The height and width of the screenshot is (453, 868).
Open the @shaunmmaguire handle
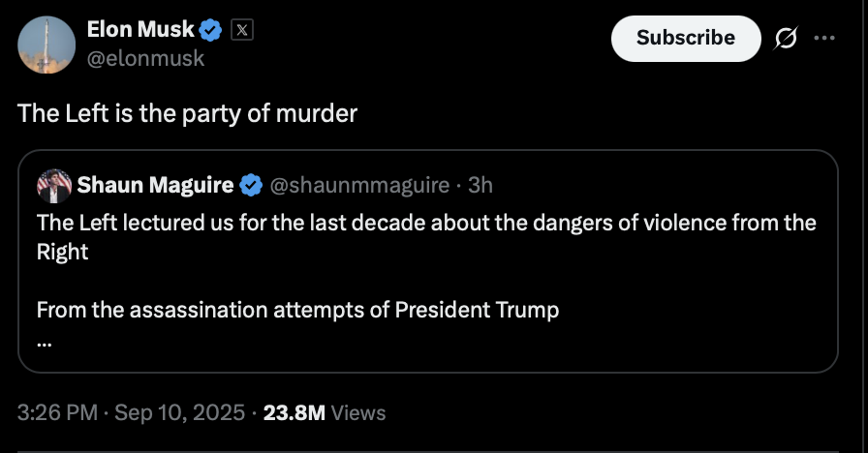click(357, 184)
